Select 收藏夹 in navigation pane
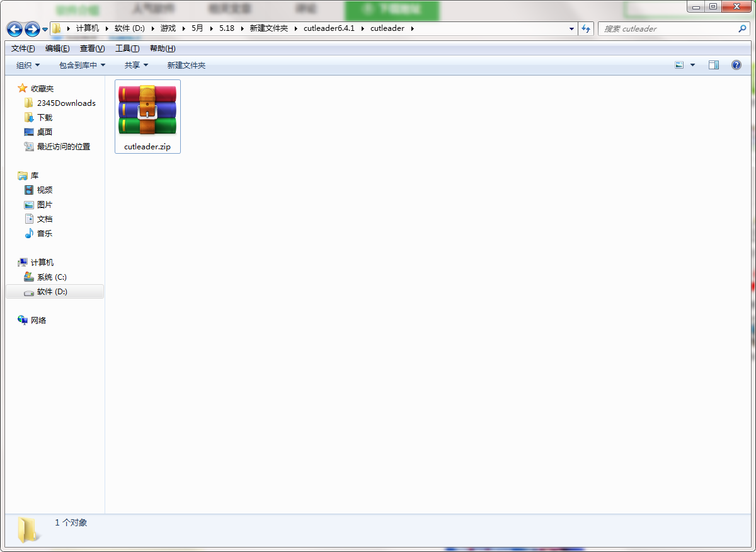Image resolution: width=756 pixels, height=552 pixels. [42, 88]
